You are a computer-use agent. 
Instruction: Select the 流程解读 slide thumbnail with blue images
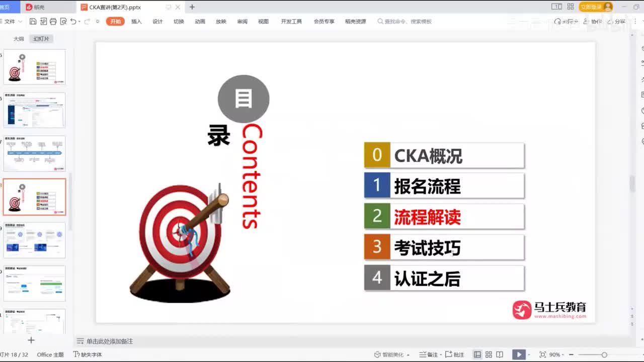click(x=34, y=240)
